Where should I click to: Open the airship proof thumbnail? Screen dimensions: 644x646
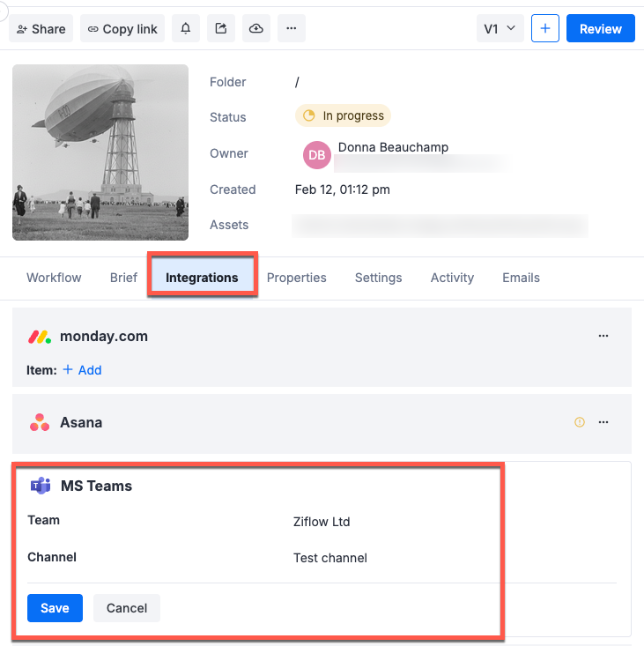click(x=100, y=152)
